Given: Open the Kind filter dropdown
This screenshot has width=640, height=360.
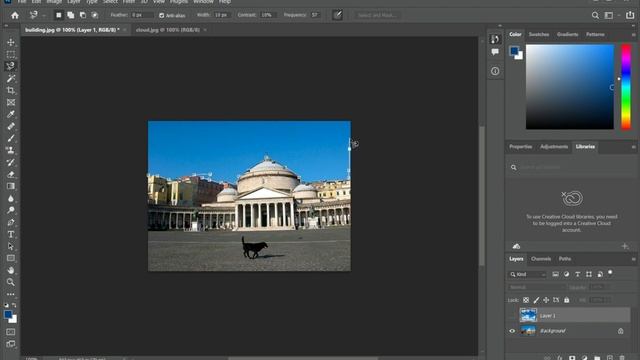Looking at the screenshot, I should [528, 274].
